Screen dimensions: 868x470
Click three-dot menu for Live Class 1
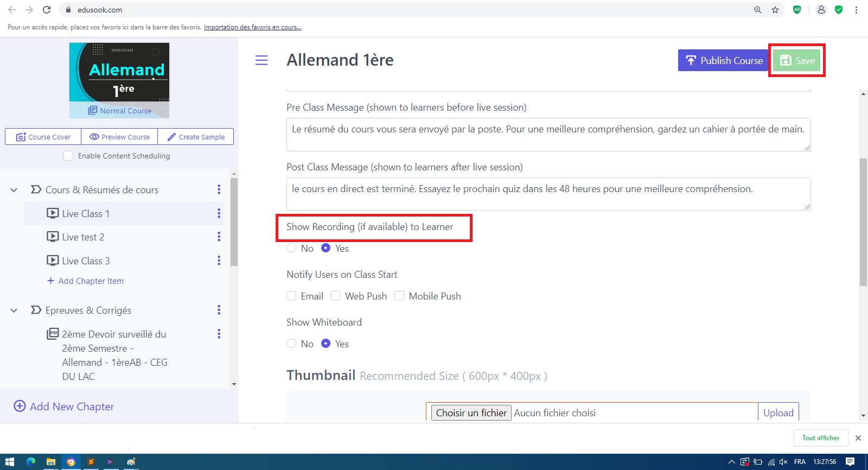pos(219,213)
